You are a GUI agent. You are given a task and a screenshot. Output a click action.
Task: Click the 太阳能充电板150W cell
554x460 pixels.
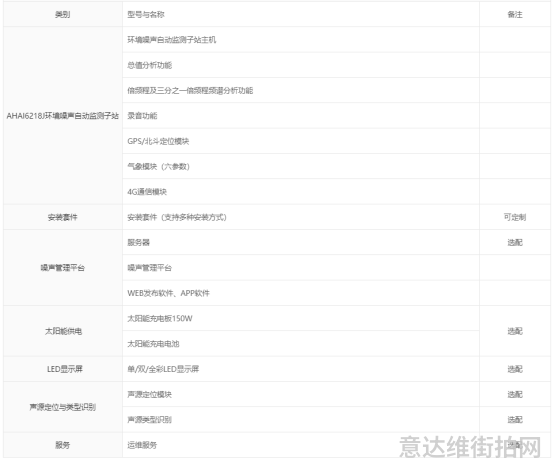click(301, 318)
